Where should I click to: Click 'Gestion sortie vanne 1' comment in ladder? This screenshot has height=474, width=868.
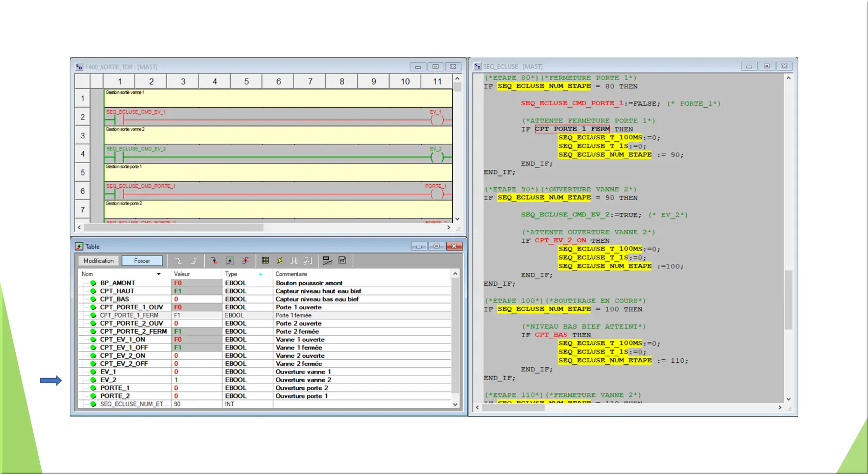[x=125, y=92]
